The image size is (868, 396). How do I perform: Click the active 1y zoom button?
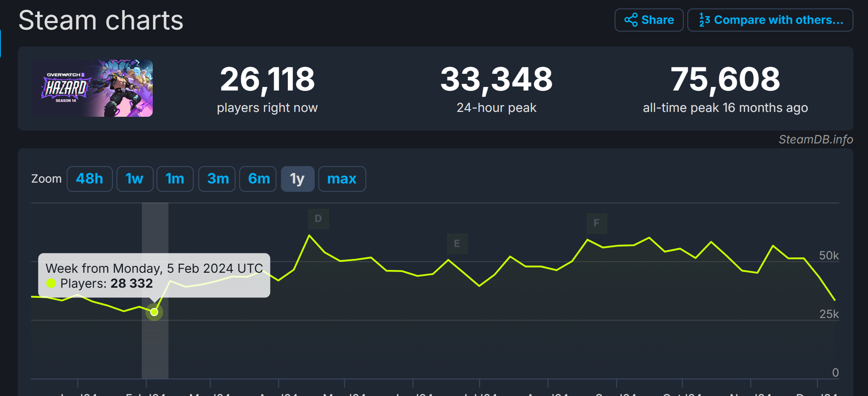point(297,179)
